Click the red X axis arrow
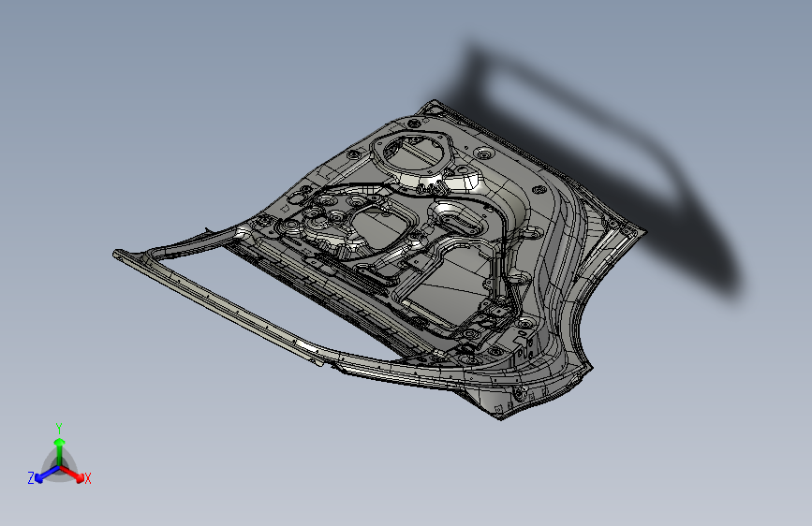This screenshot has height=526, width=812. pyautogui.click(x=72, y=474)
